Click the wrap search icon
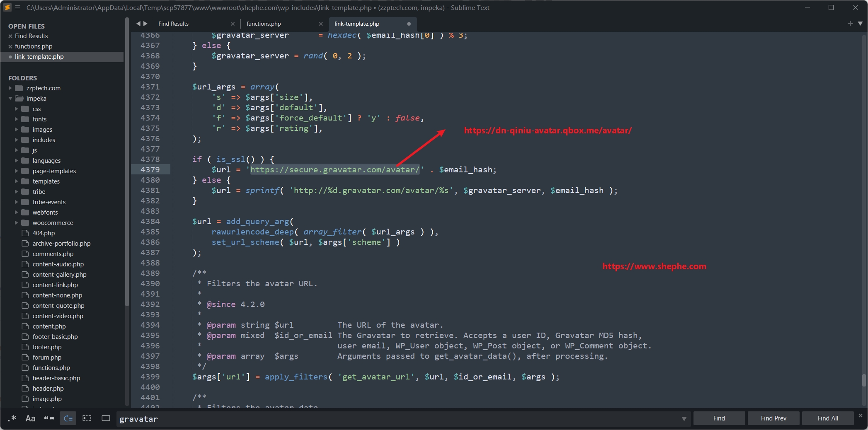The width and height of the screenshot is (868, 430). coord(68,418)
